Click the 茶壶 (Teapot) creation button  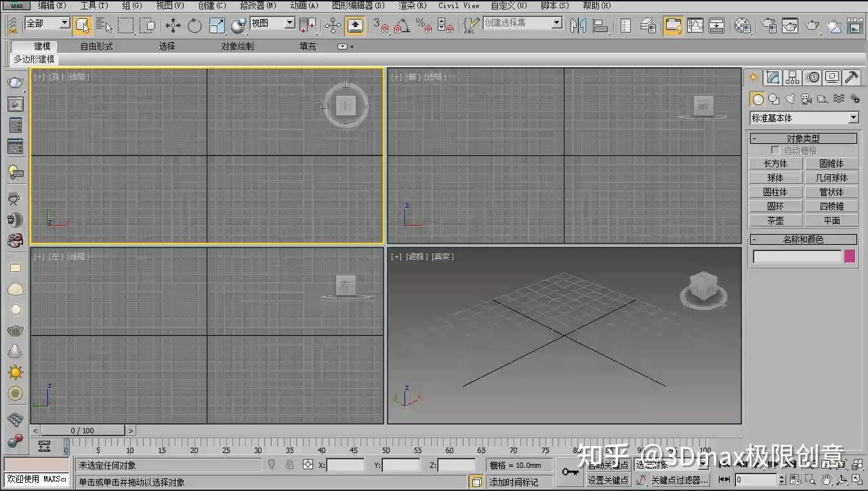775,220
